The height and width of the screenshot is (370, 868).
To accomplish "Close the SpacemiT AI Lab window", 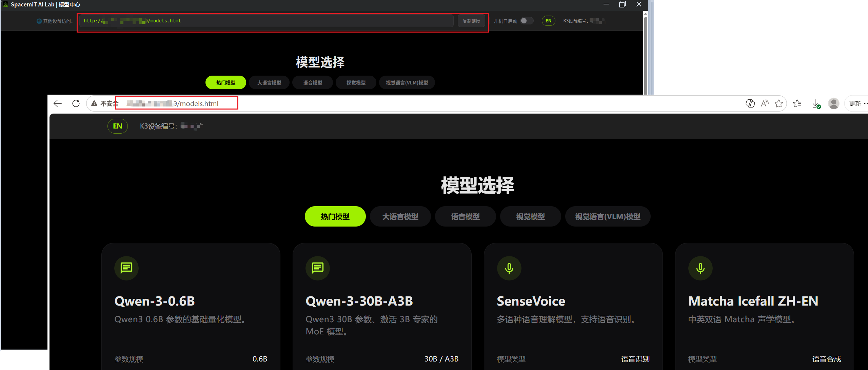I will [x=639, y=4].
